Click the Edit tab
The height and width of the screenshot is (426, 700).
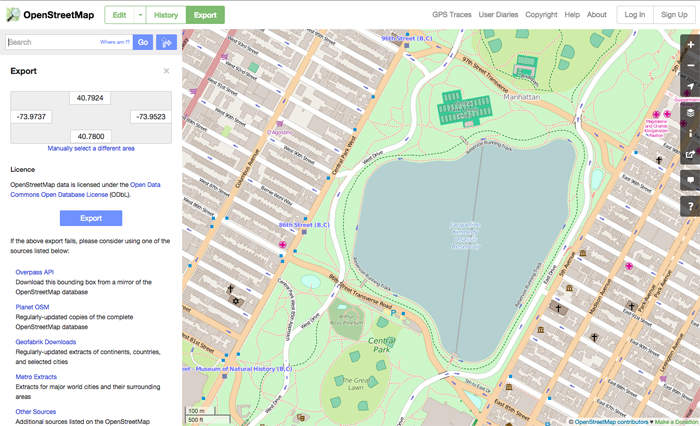coord(119,15)
